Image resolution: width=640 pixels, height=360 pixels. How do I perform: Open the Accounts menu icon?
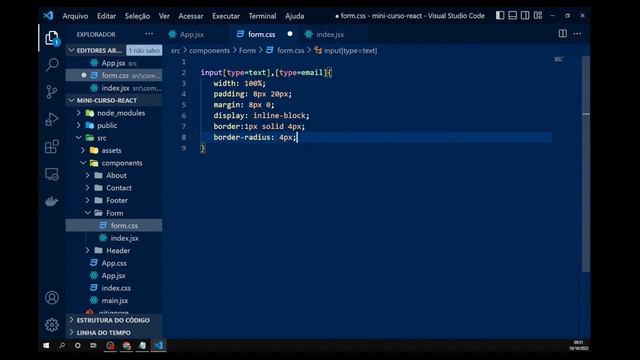point(52,298)
